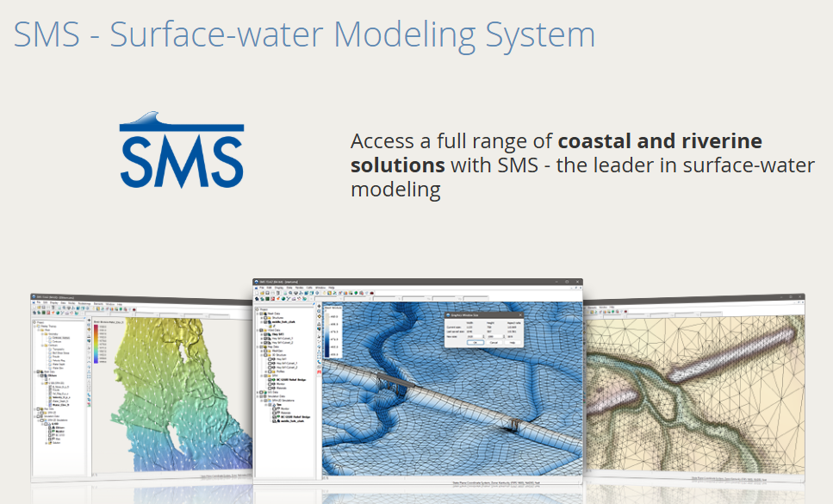This screenshot has height=504, width=833.
Task: Click the rainbow color legend in the left window
Action: (x=96, y=340)
